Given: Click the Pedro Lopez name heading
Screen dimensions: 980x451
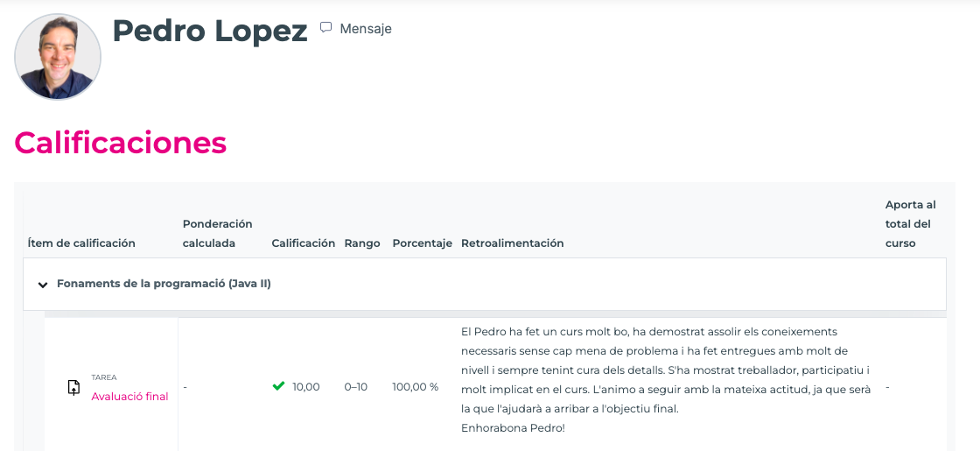Looking at the screenshot, I should 210,31.
